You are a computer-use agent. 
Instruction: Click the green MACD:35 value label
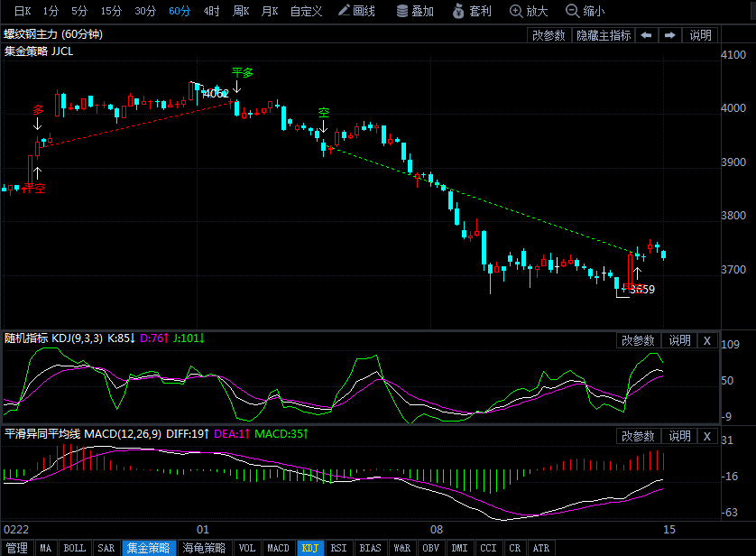coord(281,434)
